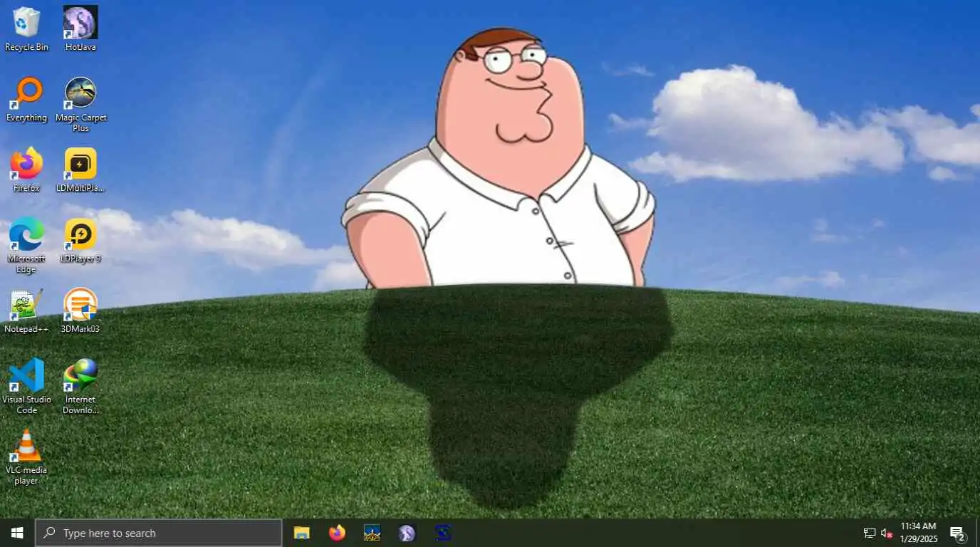The image size is (980, 547).
Task: Open the clock showing 11:34 AM
Action: pyautogui.click(x=919, y=533)
